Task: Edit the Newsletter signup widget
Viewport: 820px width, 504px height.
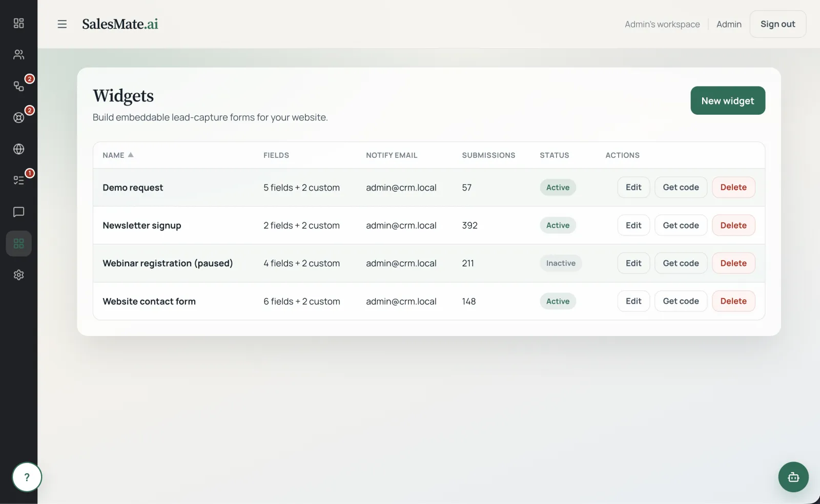Action: [633, 225]
